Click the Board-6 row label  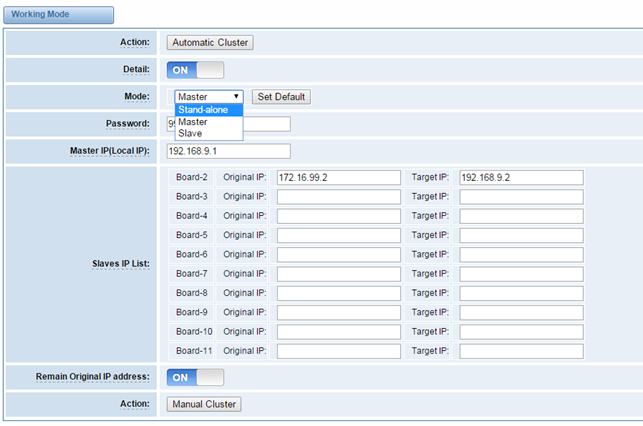click(x=192, y=254)
